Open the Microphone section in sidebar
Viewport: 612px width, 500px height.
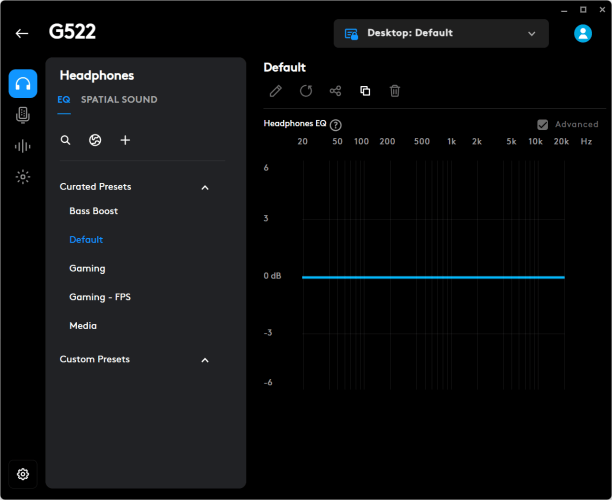[x=23, y=115]
